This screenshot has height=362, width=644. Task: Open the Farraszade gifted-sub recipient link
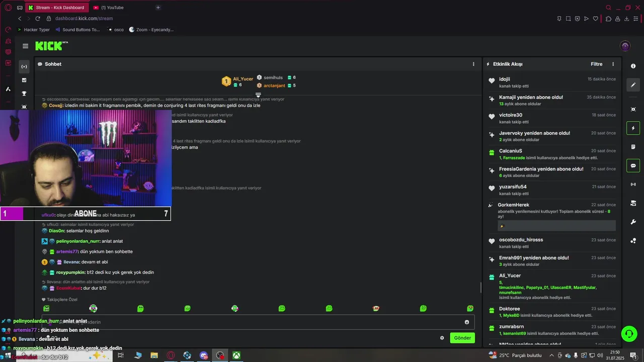pyautogui.click(x=514, y=158)
